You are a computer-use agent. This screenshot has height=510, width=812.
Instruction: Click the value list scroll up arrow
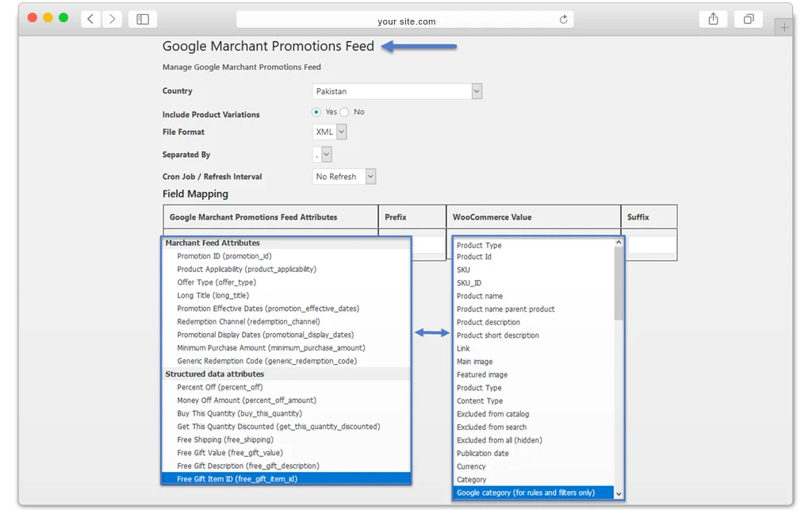[x=619, y=243]
